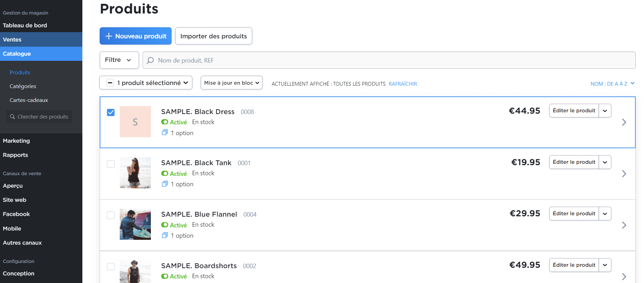Click the search magnifier icon in product search
Screen dimensions: 644x283
click(x=150, y=60)
